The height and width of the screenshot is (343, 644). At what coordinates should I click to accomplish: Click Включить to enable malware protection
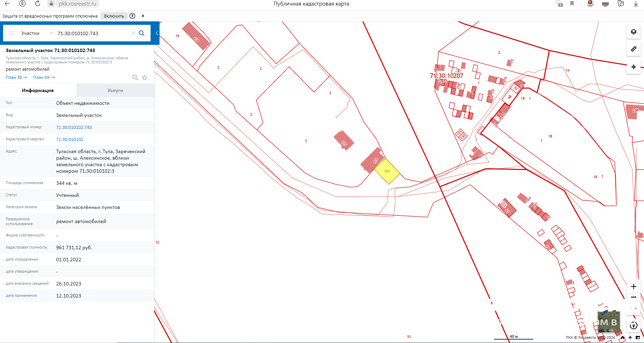tap(114, 16)
